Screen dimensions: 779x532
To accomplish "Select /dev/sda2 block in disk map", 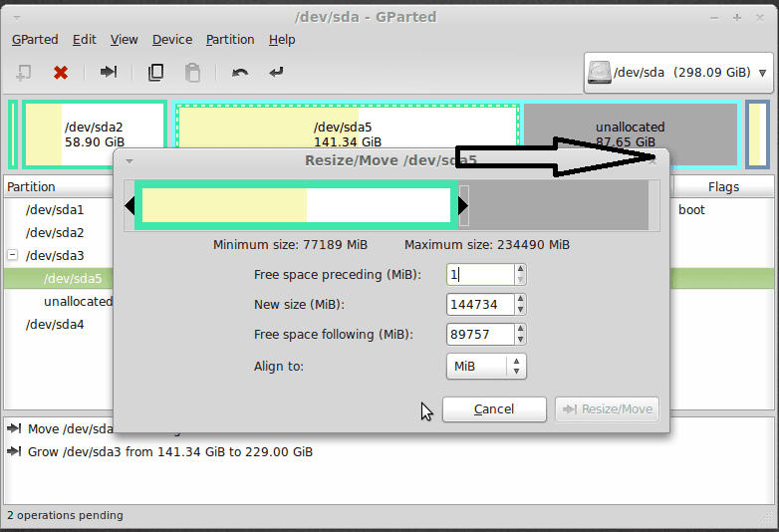I will [x=94, y=134].
